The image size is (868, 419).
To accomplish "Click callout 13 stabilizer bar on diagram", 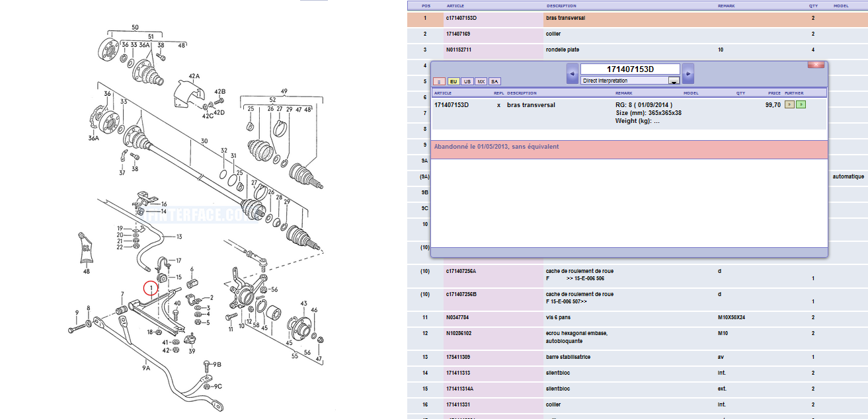I will click(179, 236).
